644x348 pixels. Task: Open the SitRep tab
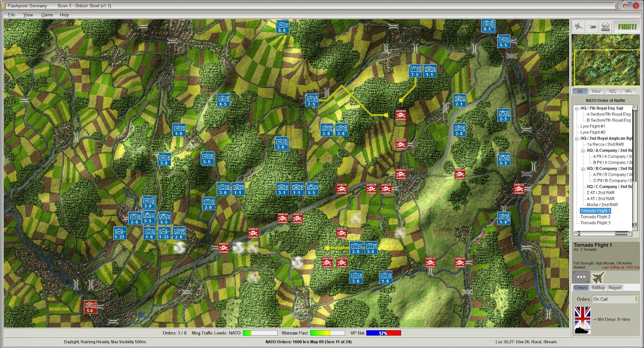coord(598,288)
